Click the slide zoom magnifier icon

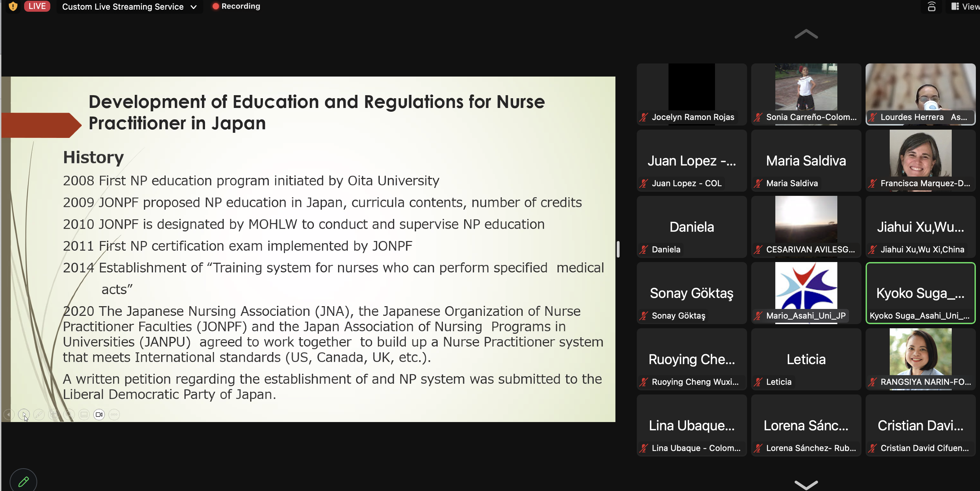[x=69, y=414]
